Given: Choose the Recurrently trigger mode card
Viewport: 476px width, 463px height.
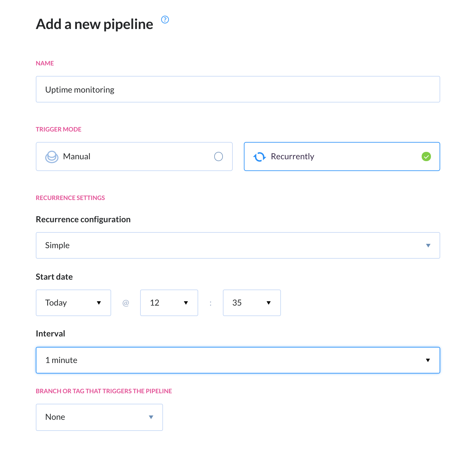Looking at the screenshot, I should pyautogui.click(x=342, y=156).
